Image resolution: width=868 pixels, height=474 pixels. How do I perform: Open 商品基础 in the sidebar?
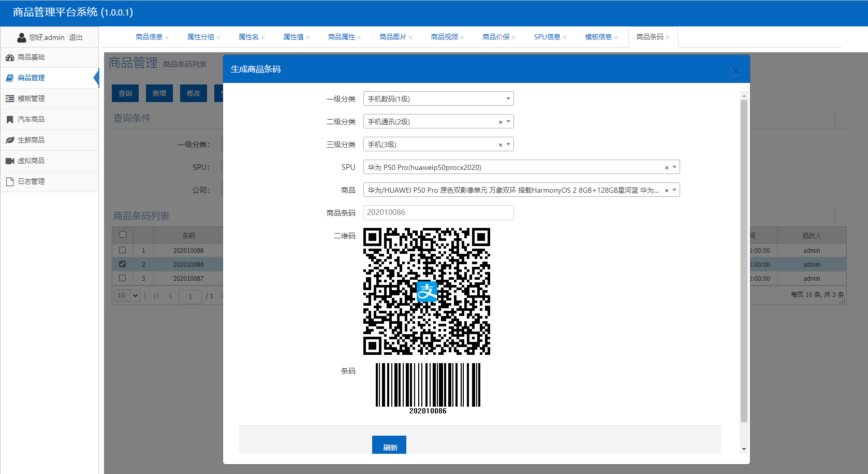pos(50,58)
